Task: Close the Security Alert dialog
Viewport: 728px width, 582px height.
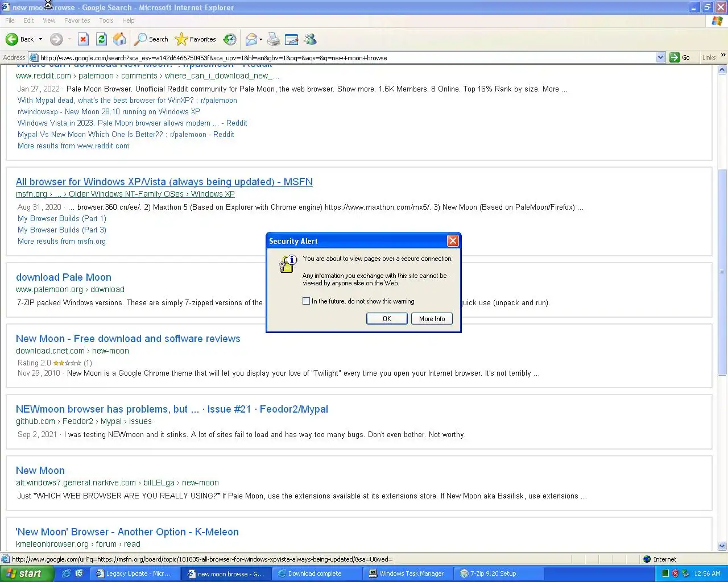Action: pyautogui.click(x=453, y=241)
